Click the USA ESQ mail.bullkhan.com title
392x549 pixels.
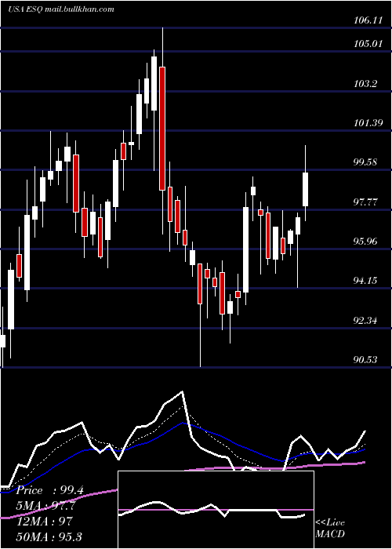click(61, 9)
